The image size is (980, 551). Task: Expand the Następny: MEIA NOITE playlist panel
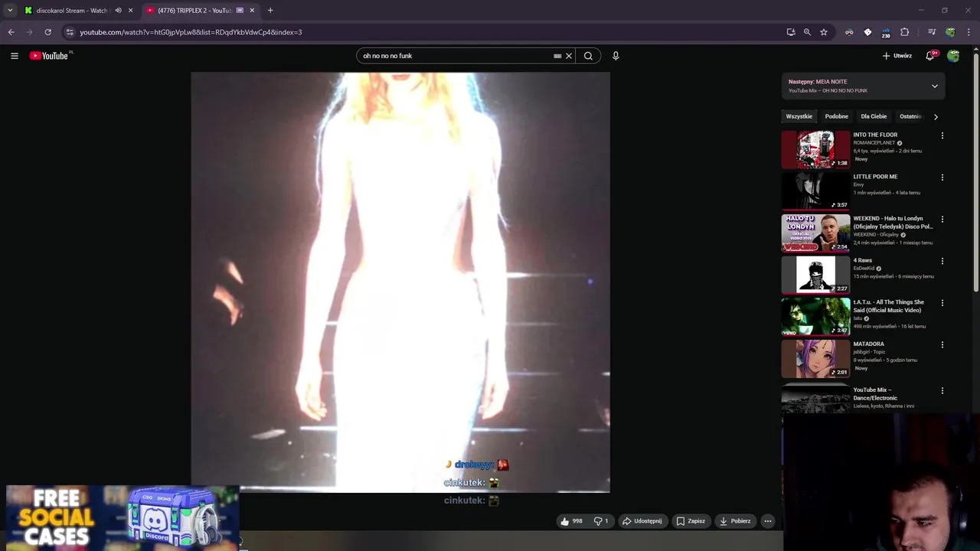[x=935, y=86]
